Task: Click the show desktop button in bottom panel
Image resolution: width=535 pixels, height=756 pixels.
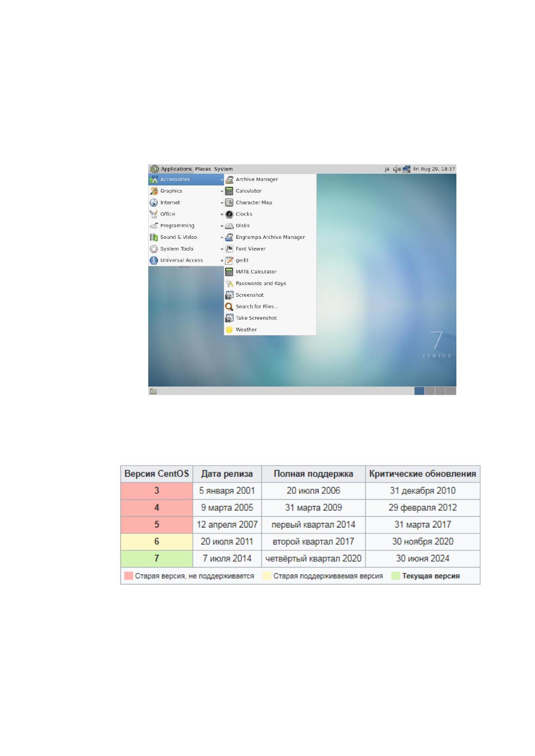Action: point(153,391)
